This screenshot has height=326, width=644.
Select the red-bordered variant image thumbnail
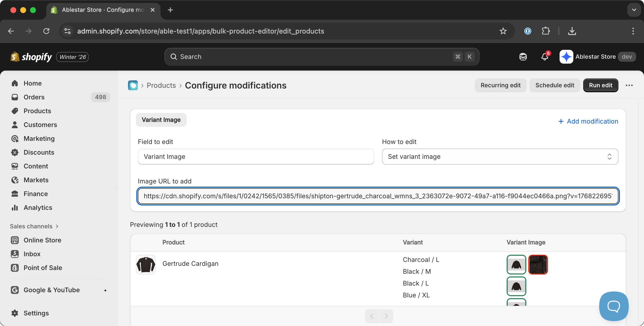pos(538,264)
